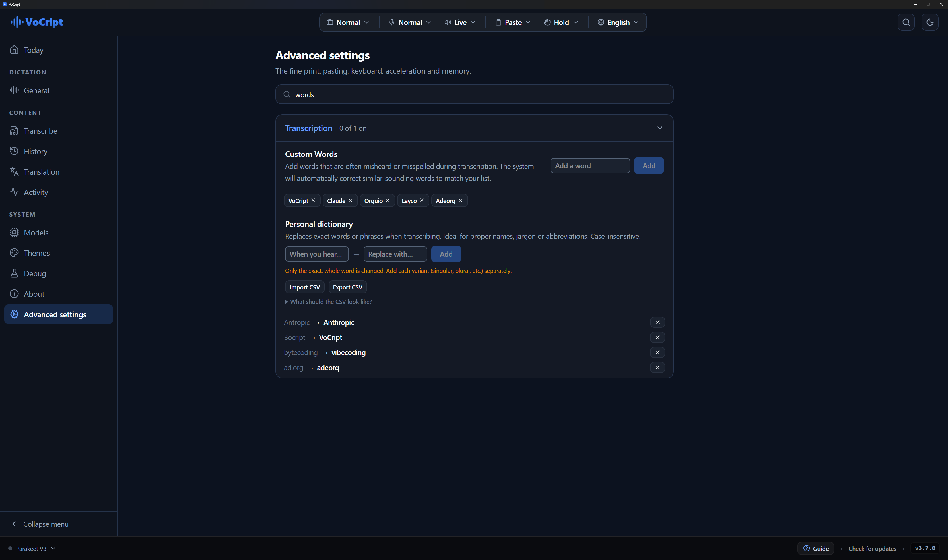Remove the VoCript custom word chip
The height and width of the screenshot is (560, 948).
[x=313, y=200]
